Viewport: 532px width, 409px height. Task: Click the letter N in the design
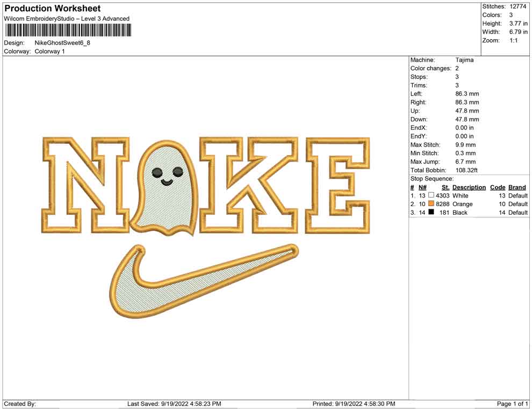[x=85, y=185]
